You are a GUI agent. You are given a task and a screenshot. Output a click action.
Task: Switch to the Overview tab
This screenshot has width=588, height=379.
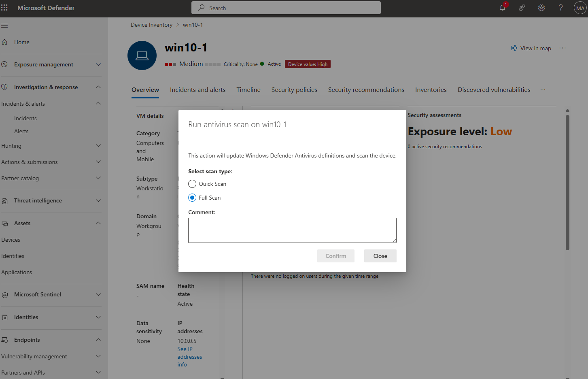click(x=145, y=90)
